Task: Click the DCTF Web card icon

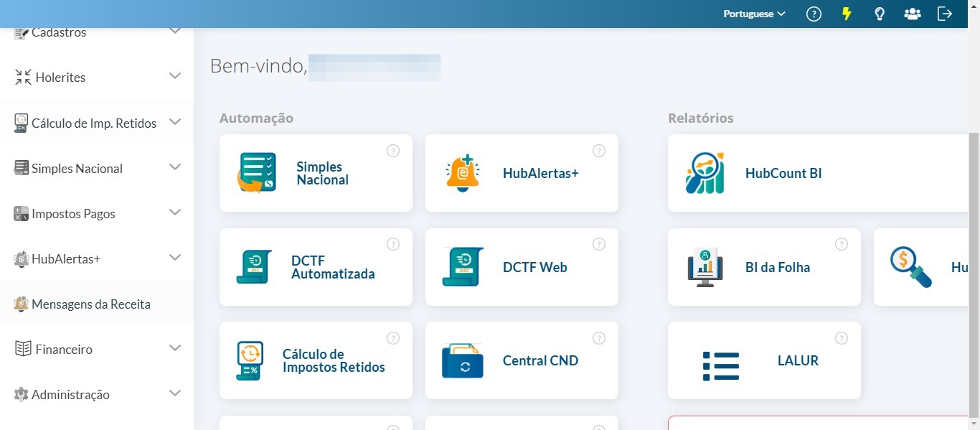Action: point(463,267)
